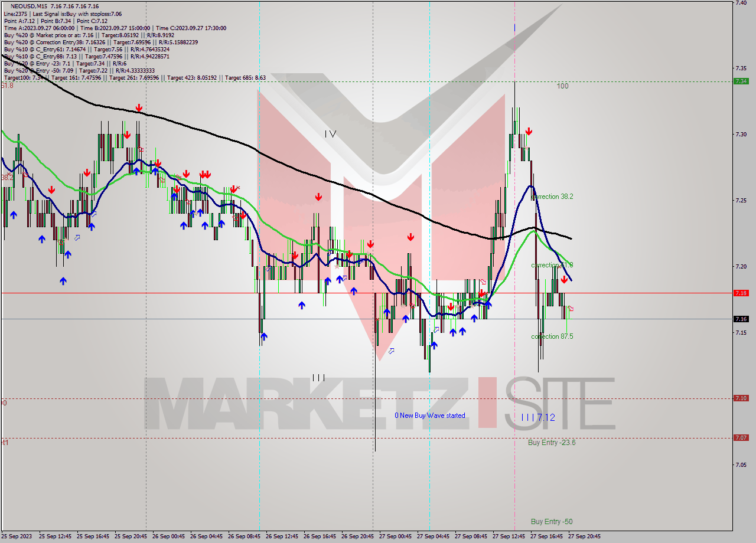Screen dimensions: 756x543
Task: Click the '27 Sep 08:45' time label
Action: pos(471,537)
